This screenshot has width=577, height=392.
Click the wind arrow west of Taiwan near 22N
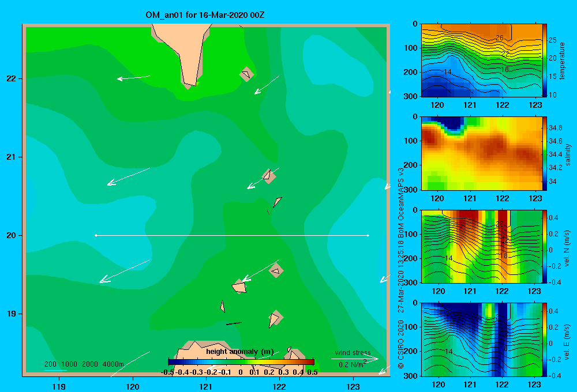pos(133,78)
